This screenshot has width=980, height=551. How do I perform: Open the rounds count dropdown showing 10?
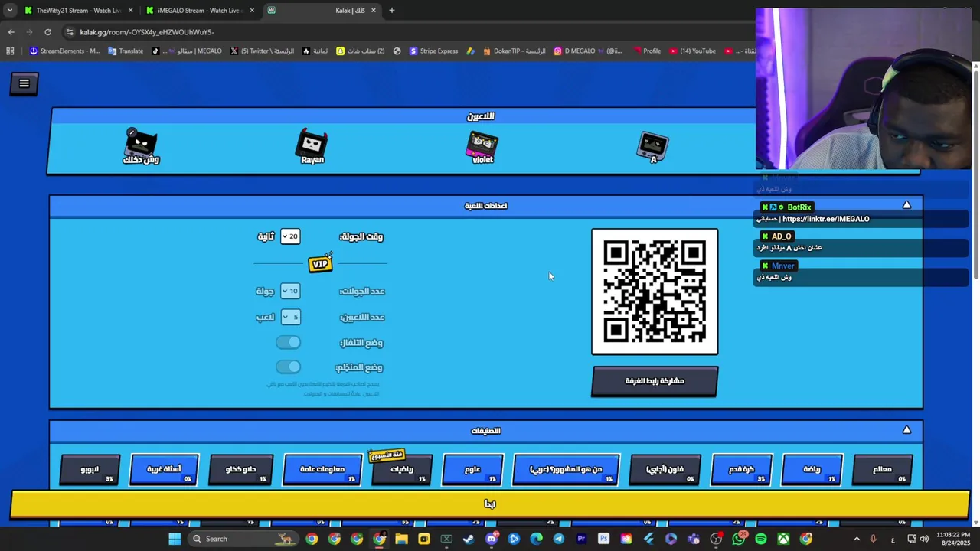click(x=290, y=291)
